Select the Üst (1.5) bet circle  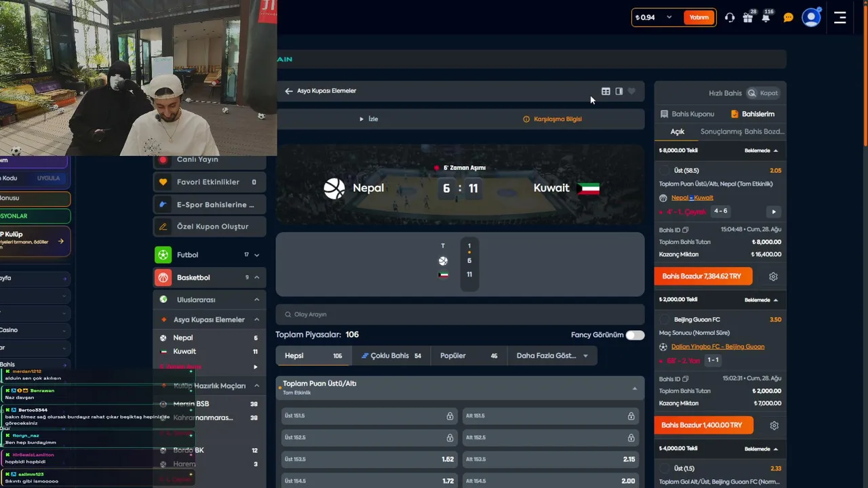click(x=665, y=468)
